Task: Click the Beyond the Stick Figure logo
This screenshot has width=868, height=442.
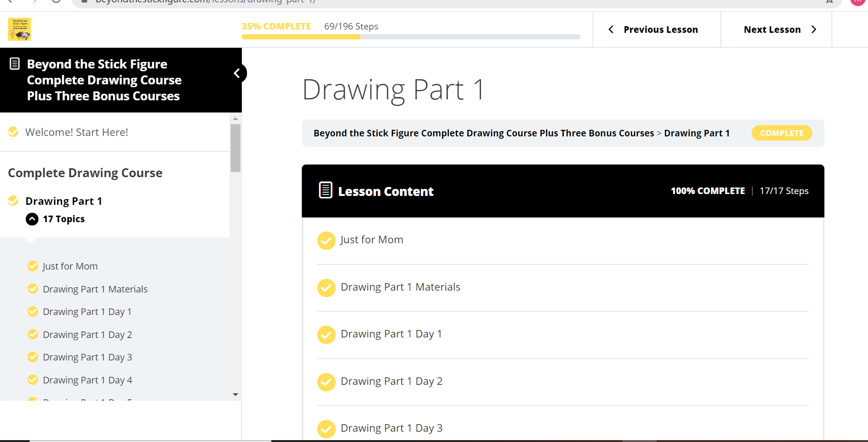Action: 19,29
